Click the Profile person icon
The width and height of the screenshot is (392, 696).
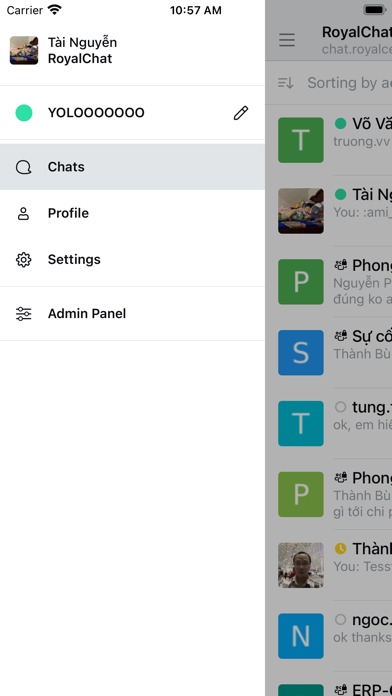pyautogui.click(x=23, y=213)
